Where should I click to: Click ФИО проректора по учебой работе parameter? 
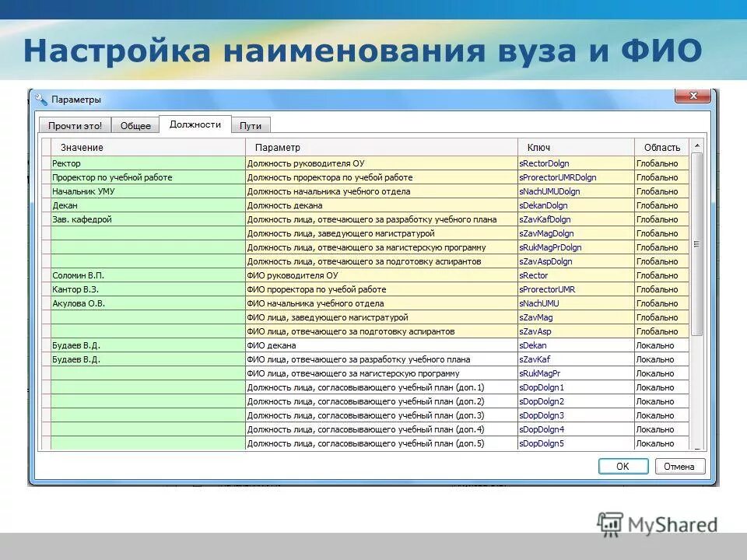pos(381,289)
